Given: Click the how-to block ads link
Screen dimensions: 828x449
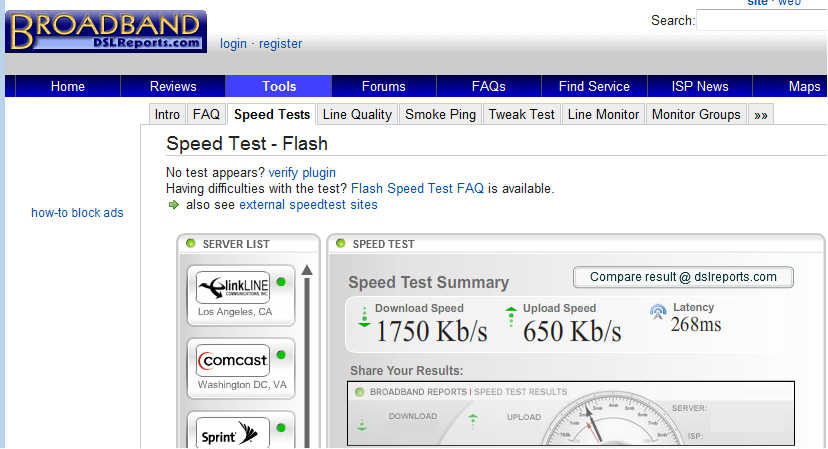Looking at the screenshot, I should pos(77,213).
